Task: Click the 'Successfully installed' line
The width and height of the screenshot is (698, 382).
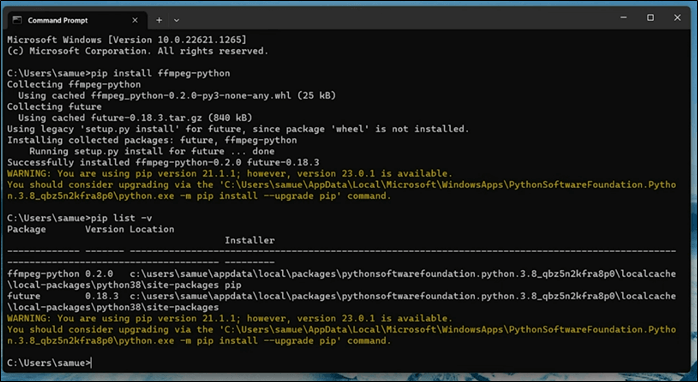Action: pos(163,162)
